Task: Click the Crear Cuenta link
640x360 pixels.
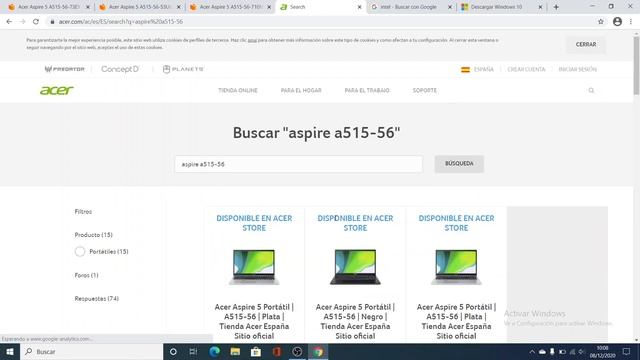Action: point(526,69)
